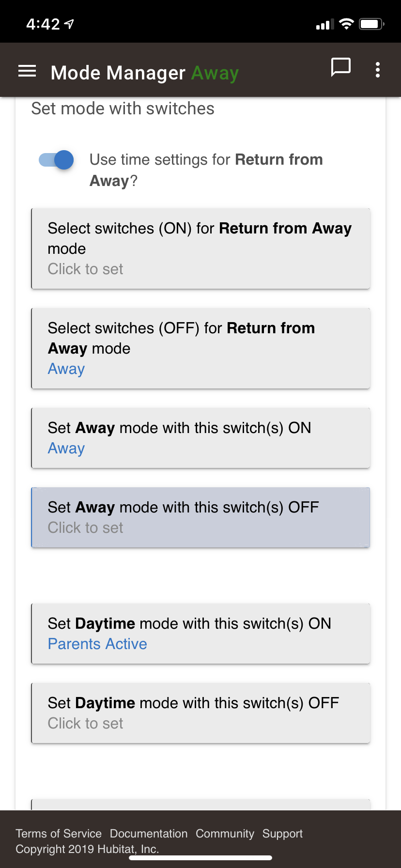401x868 pixels.
Task: Expand the Select switches ON for Return from Away selector
Action: (x=200, y=248)
